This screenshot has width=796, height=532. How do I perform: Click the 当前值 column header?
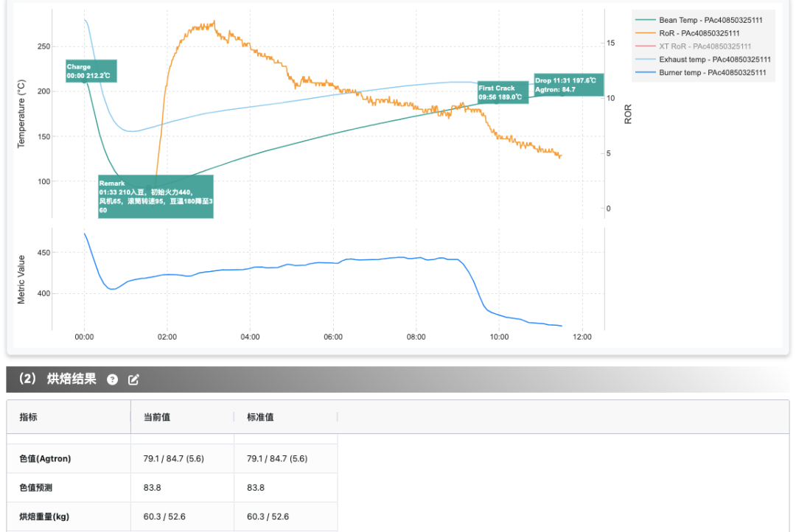click(x=156, y=417)
